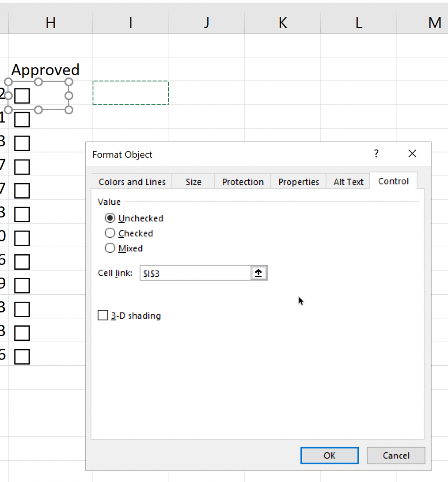This screenshot has height=482, width=448.
Task: Select the Mixed value option
Action: point(110,249)
